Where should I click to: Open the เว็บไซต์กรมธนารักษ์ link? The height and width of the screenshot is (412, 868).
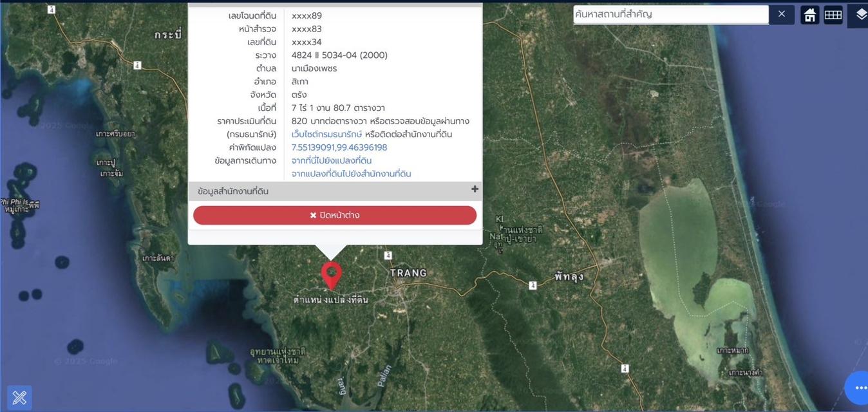tap(326, 134)
